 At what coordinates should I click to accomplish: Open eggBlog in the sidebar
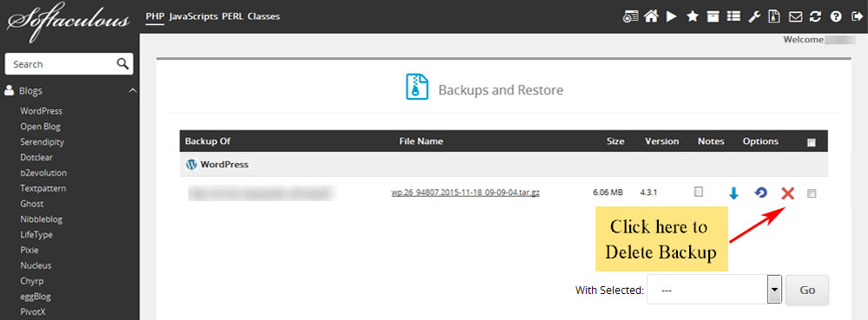click(36, 297)
